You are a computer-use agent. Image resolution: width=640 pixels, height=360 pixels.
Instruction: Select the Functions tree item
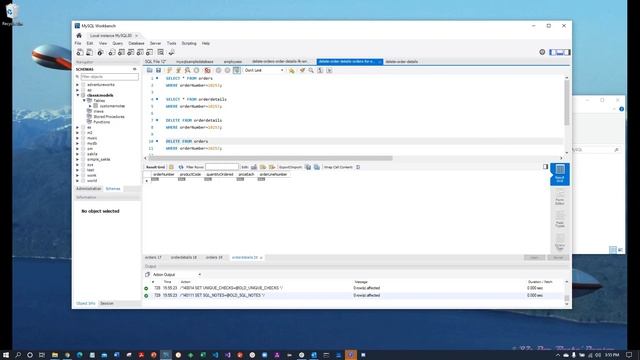coord(102,122)
